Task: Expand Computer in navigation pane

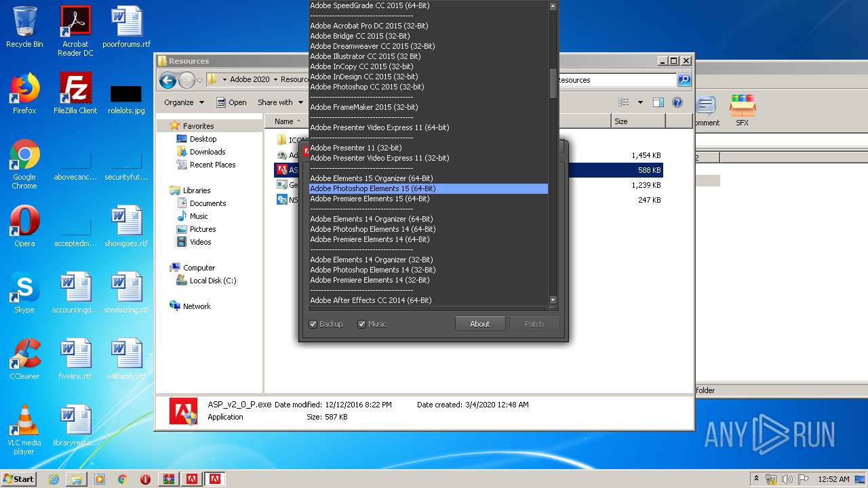Action: [199, 268]
